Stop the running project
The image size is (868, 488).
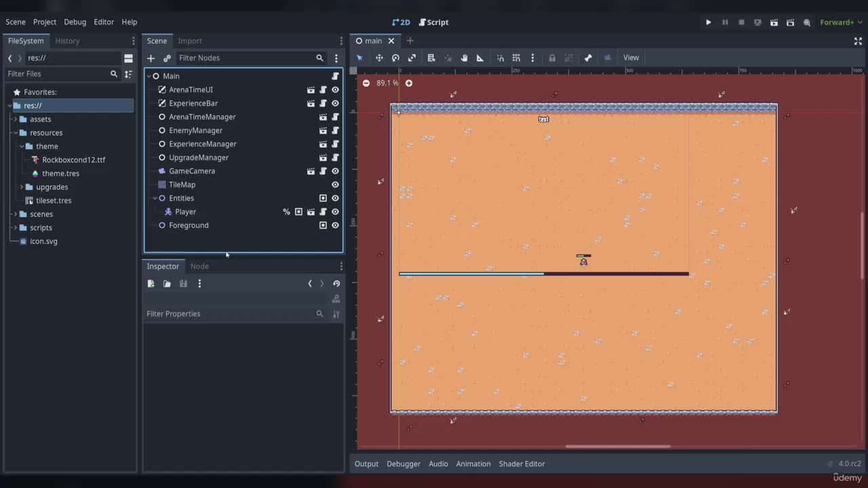pyautogui.click(x=741, y=22)
